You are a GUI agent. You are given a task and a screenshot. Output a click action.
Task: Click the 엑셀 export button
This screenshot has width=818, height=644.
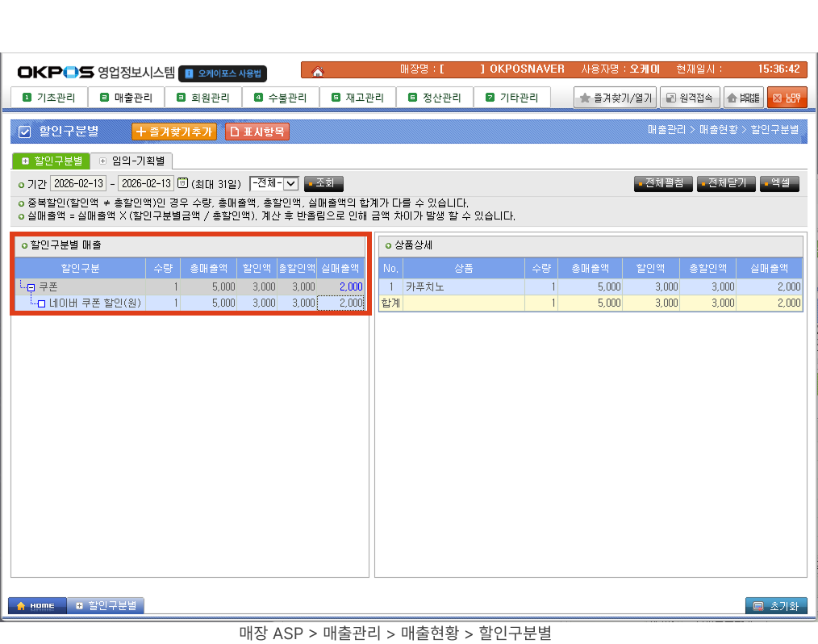(779, 183)
